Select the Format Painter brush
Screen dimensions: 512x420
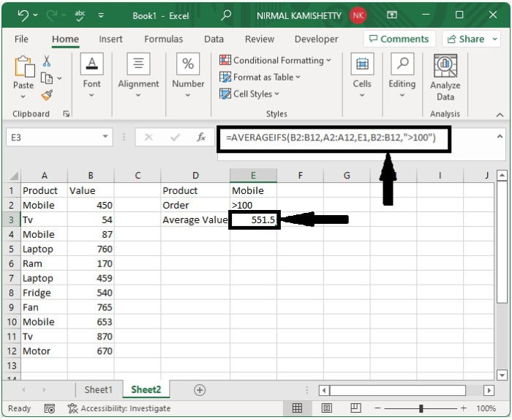coord(47,95)
